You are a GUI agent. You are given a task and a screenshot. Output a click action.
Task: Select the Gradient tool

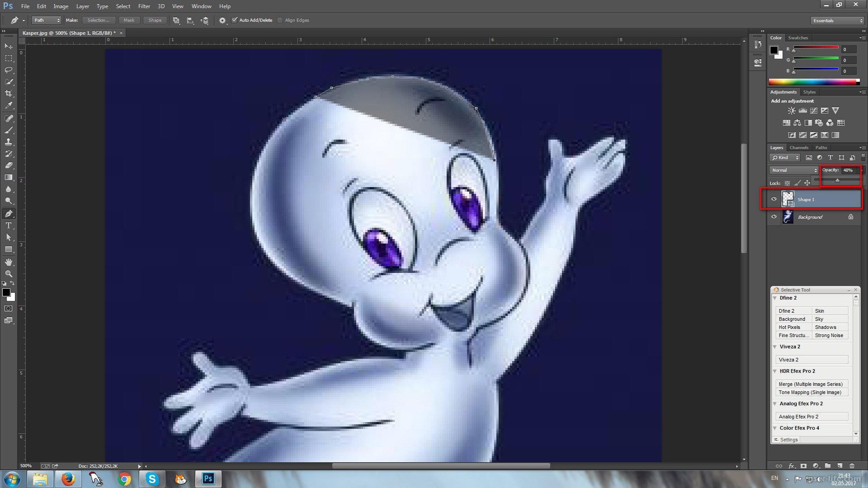point(9,177)
